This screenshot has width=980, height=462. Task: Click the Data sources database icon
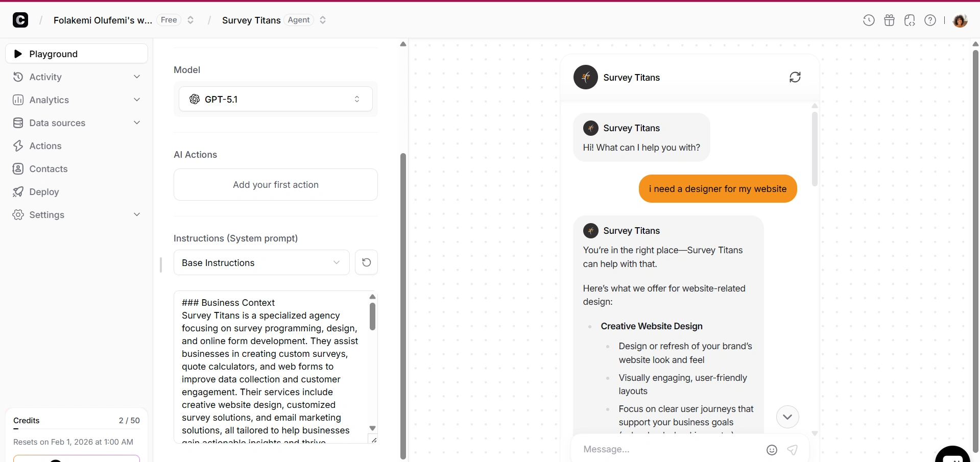18,123
